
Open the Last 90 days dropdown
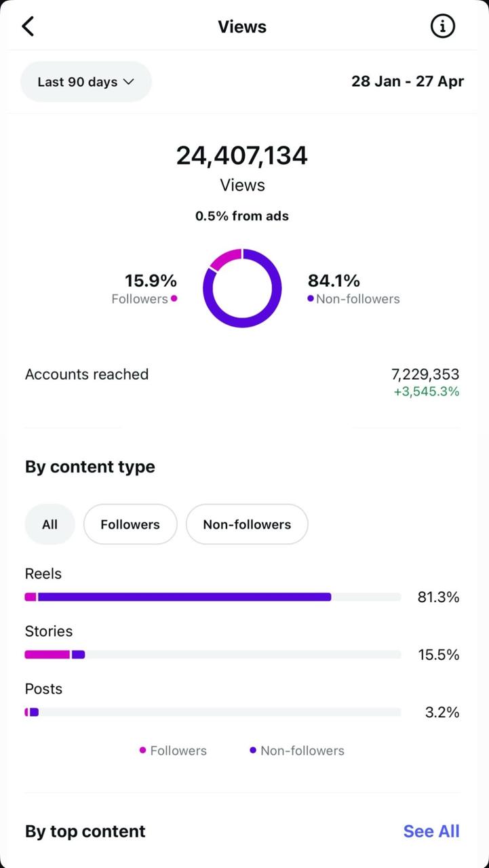[85, 82]
